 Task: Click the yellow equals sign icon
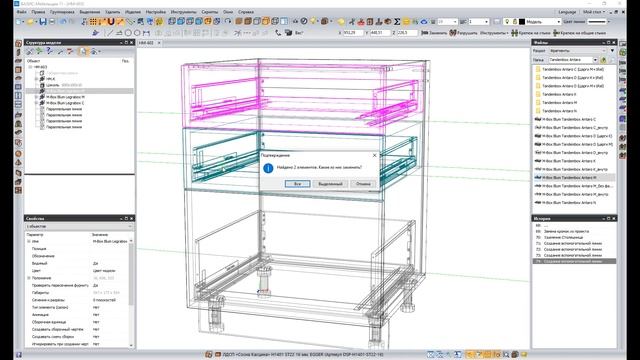pyautogui.click(x=406, y=21)
